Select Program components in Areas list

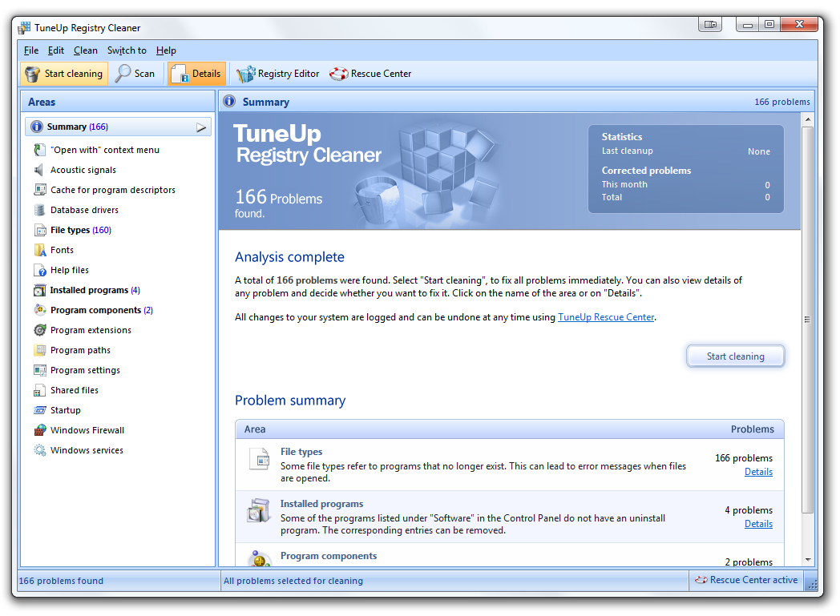click(95, 310)
